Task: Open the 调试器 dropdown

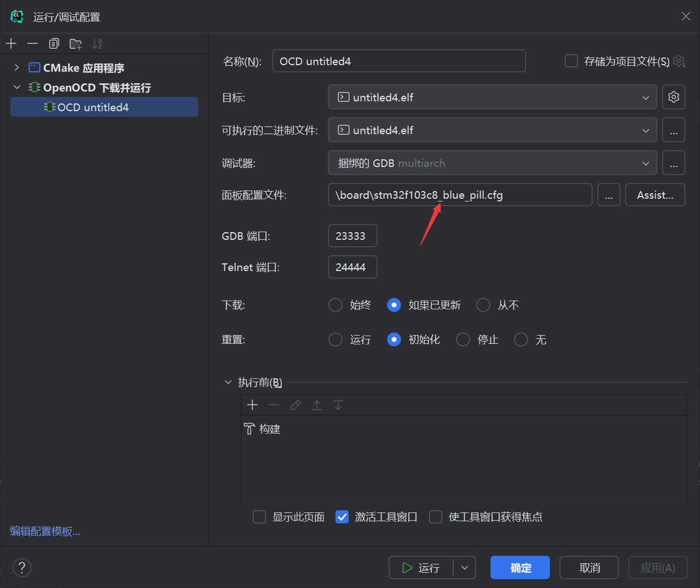Action: point(493,163)
